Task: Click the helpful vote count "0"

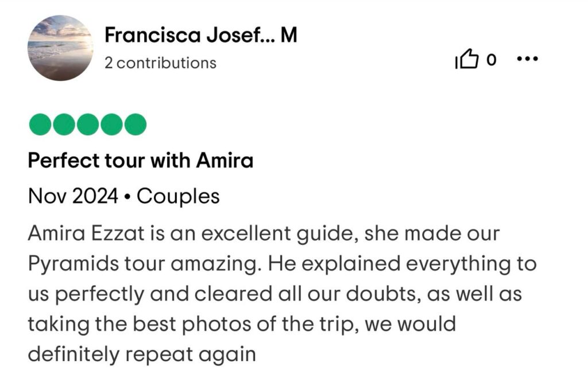Action: pyautogui.click(x=491, y=60)
